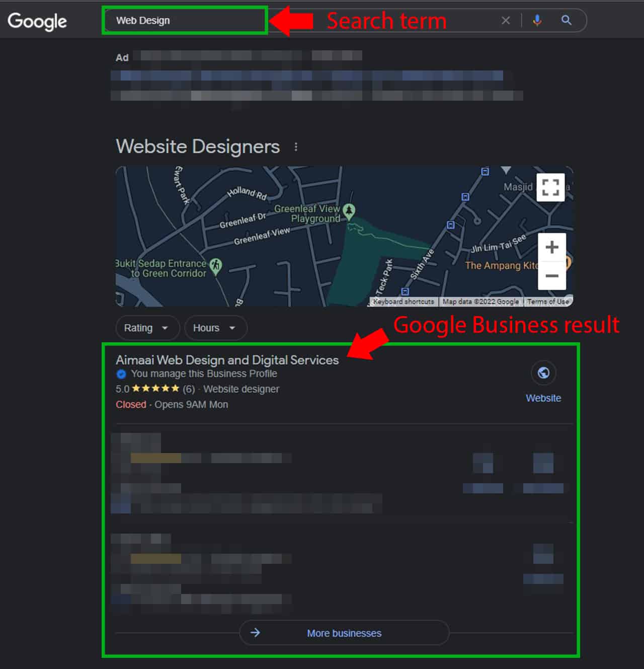Click the five-star rating of Aimaai
644x669 pixels.
(155, 389)
